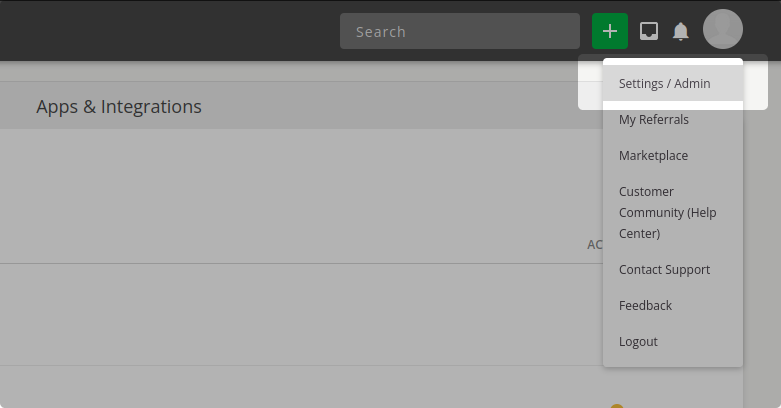
Task: Open Customer Community (Help Center)
Action: 667,212
